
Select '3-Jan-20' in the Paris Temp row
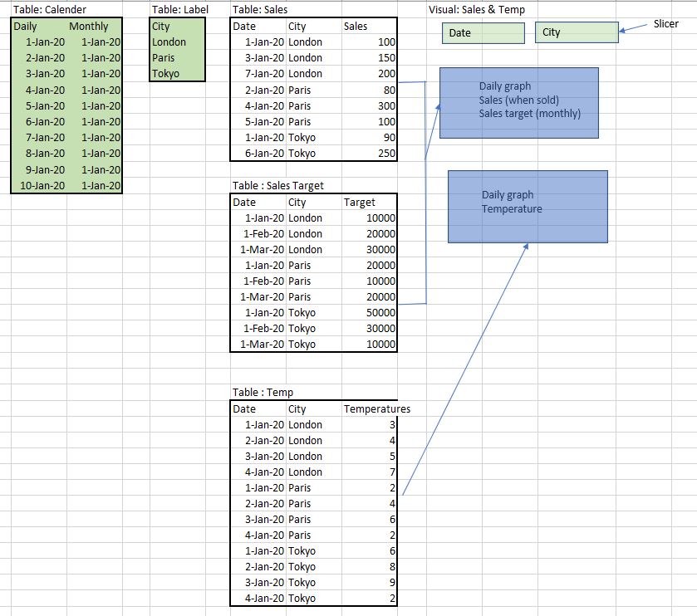coord(264,519)
